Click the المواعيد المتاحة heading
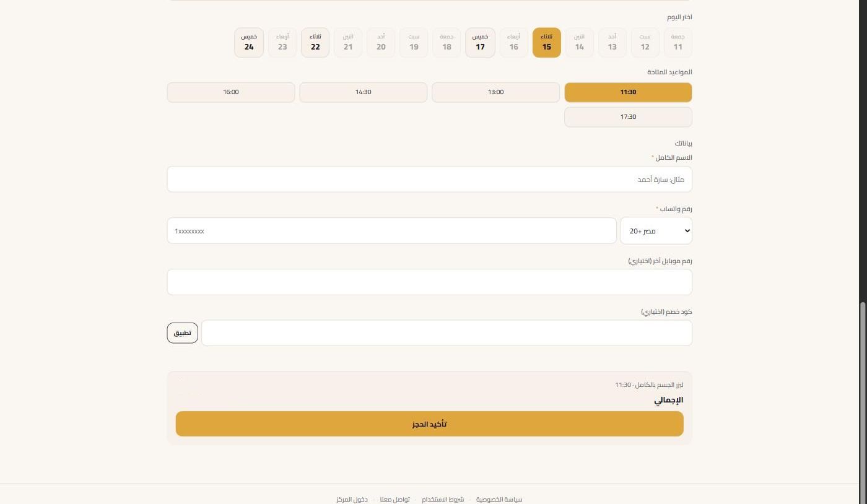The height and width of the screenshot is (504, 867). coord(669,72)
